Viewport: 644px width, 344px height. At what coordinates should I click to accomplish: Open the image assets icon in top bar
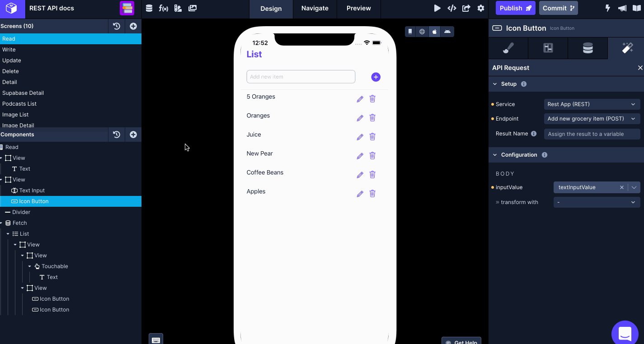coord(193,8)
